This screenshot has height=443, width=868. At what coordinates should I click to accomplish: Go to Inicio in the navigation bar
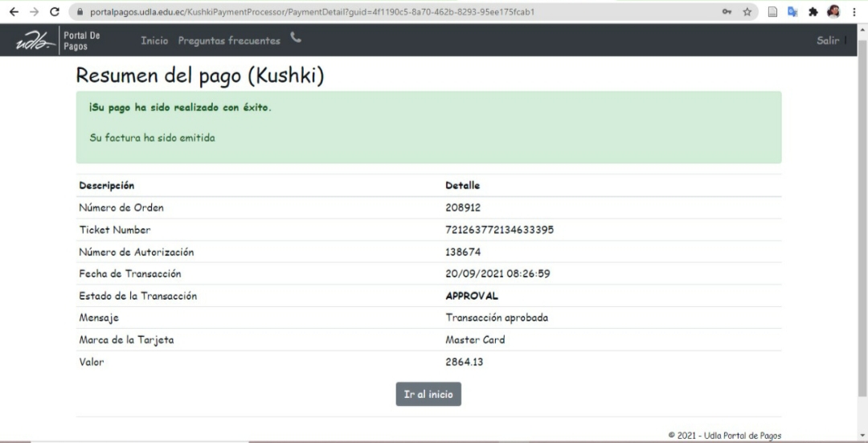tap(154, 41)
